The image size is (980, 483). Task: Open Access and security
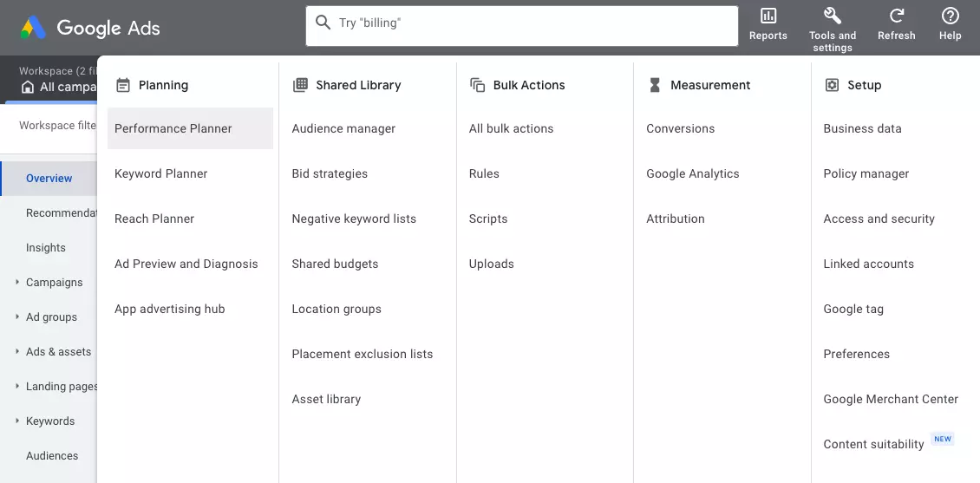pyautogui.click(x=879, y=219)
